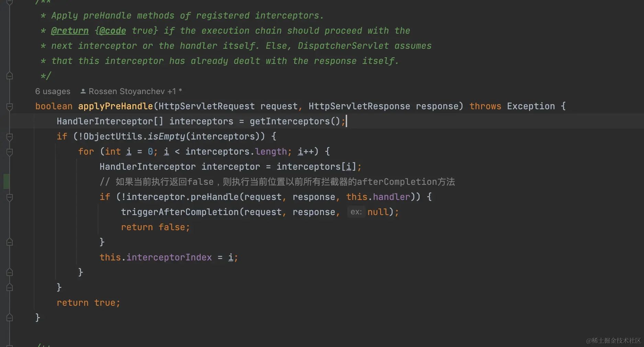Collapse the for loop block
Viewport: 644px width, 347px height.
click(x=10, y=152)
